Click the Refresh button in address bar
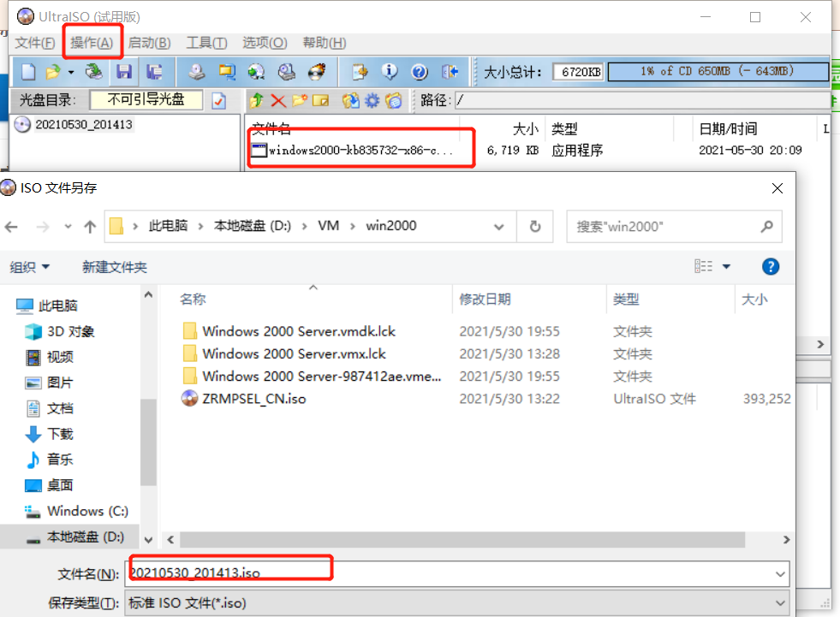 (534, 227)
